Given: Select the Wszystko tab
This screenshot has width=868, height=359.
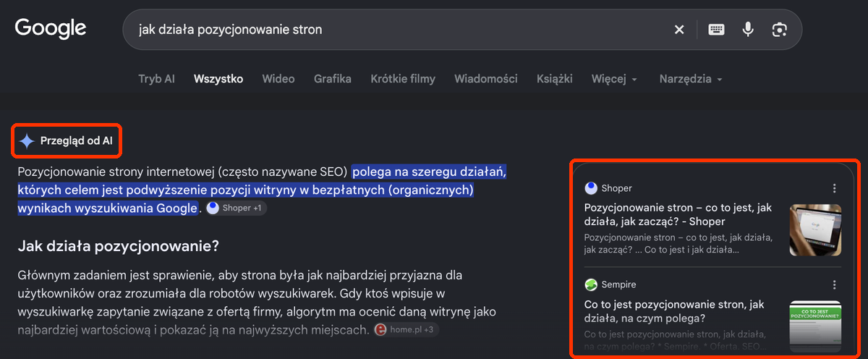Looking at the screenshot, I should pos(218,79).
